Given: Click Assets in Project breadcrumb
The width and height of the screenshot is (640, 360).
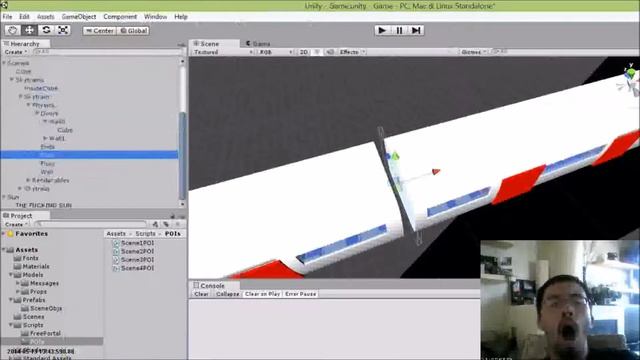Looking at the screenshot, I should pos(116,233).
